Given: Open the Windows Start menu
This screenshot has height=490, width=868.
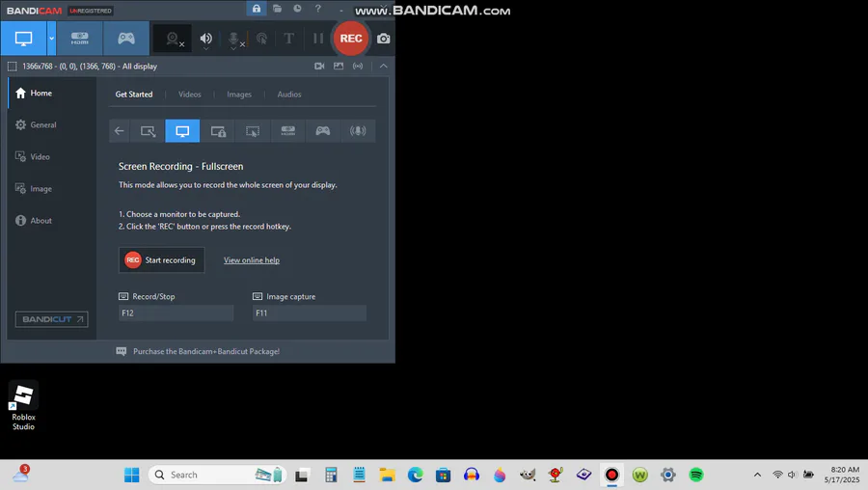Looking at the screenshot, I should [x=132, y=476].
